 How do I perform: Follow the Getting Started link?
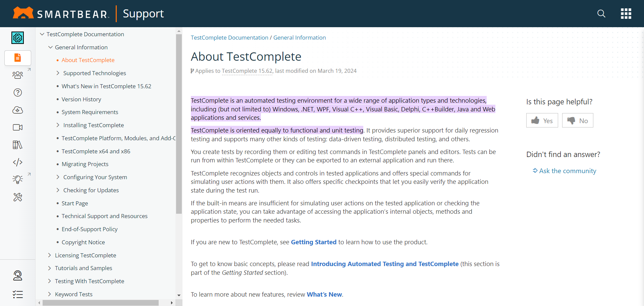[314, 242]
